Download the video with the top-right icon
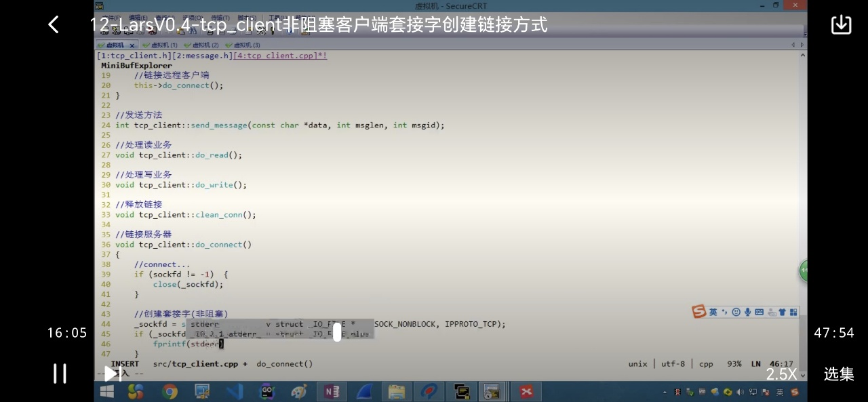Image resolution: width=868 pixels, height=402 pixels. [x=841, y=24]
